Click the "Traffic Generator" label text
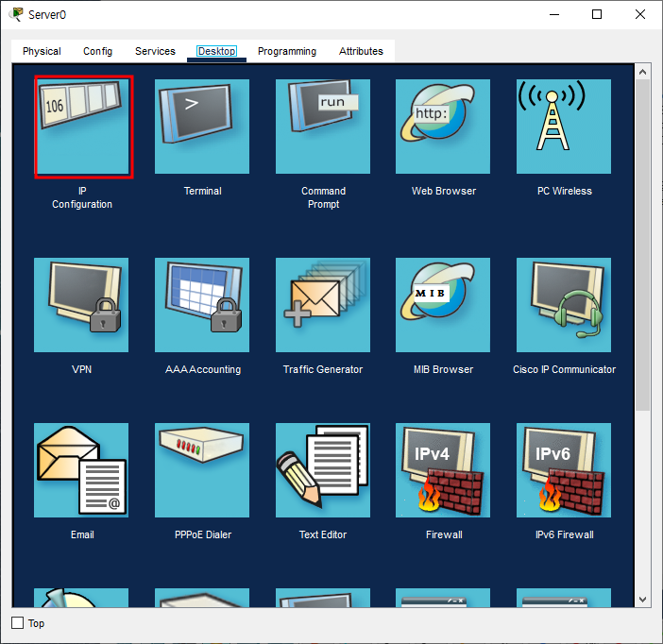Screen dimensions: 663x644 tap(323, 369)
